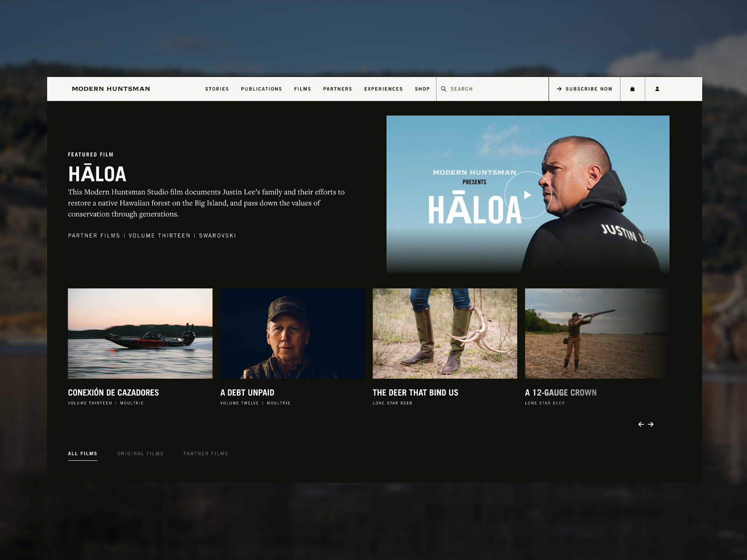Image resolution: width=747 pixels, height=560 pixels.
Task: Open the Publications menu item
Action: pyautogui.click(x=261, y=89)
